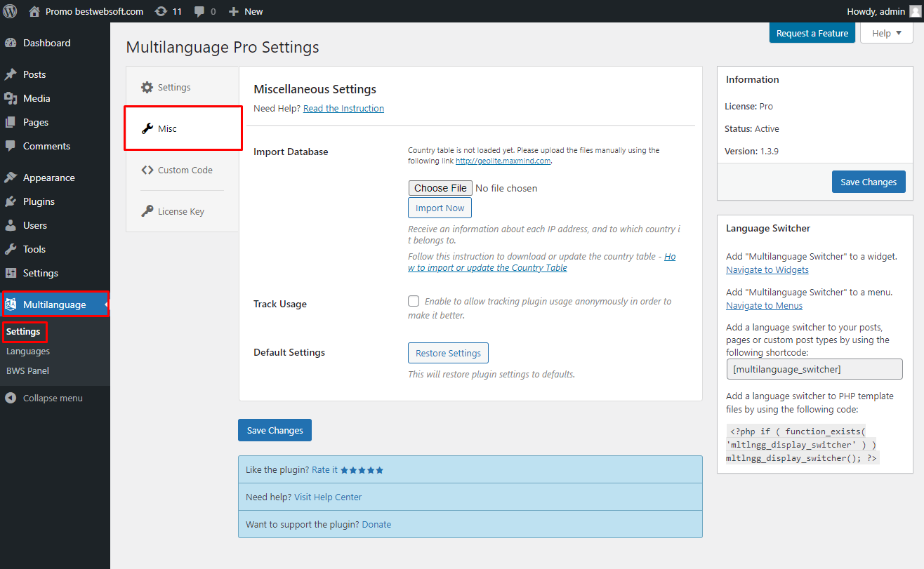The height and width of the screenshot is (569, 924).
Task: Open the updates icon showing 11
Action: coord(161,11)
